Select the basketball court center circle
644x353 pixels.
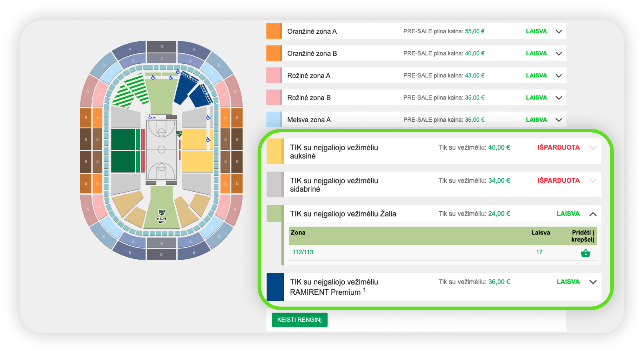pyautogui.click(x=161, y=150)
